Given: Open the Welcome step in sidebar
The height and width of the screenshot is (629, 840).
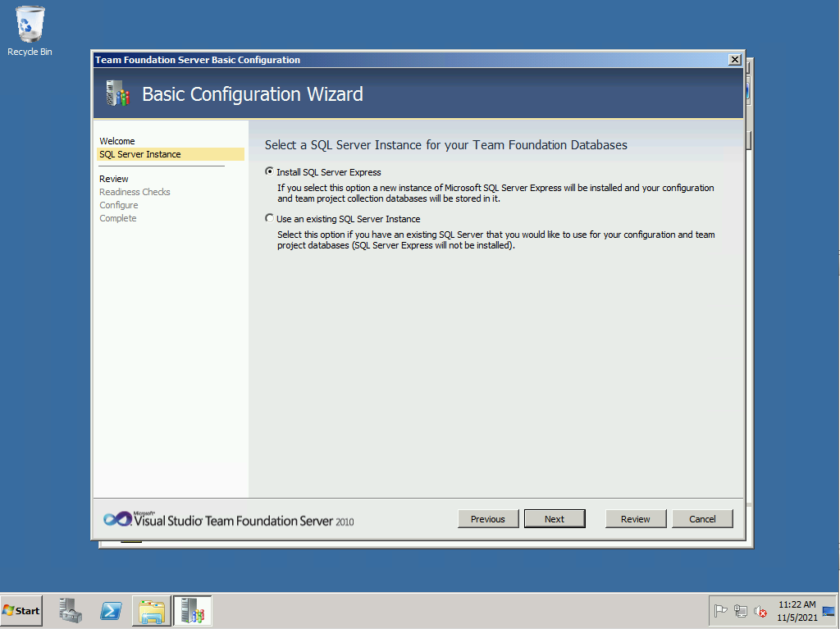Looking at the screenshot, I should [116, 141].
